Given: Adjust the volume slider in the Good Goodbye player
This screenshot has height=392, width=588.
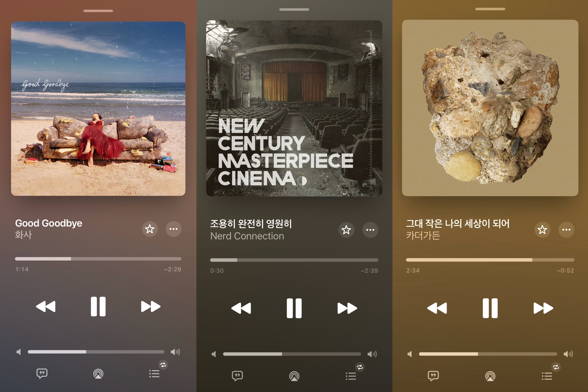Looking at the screenshot, I should coord(96,352).
